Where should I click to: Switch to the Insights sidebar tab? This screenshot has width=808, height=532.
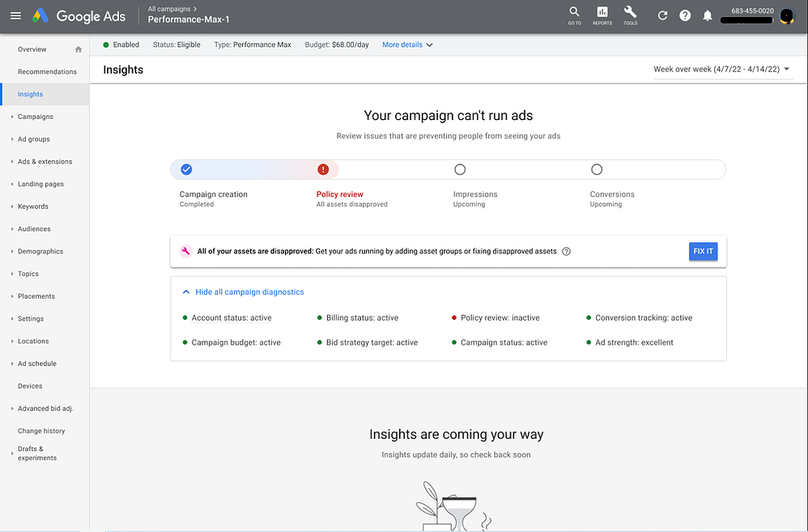[32, 94]
